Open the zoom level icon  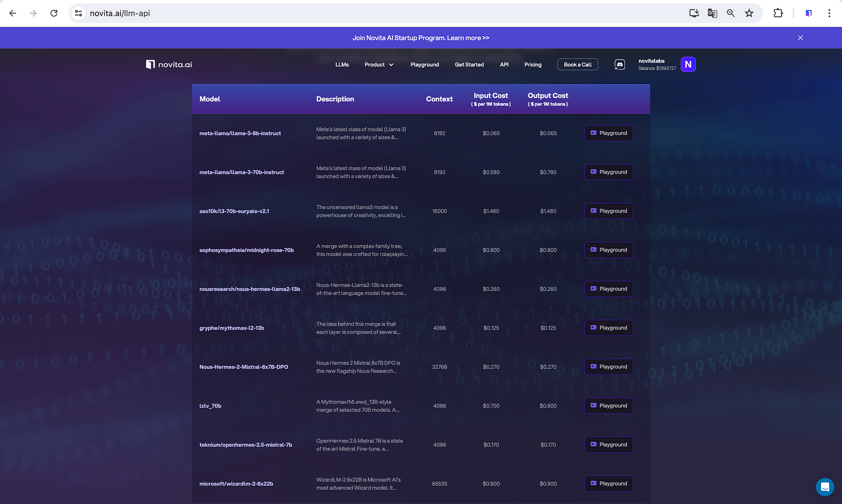click(731, 13)
